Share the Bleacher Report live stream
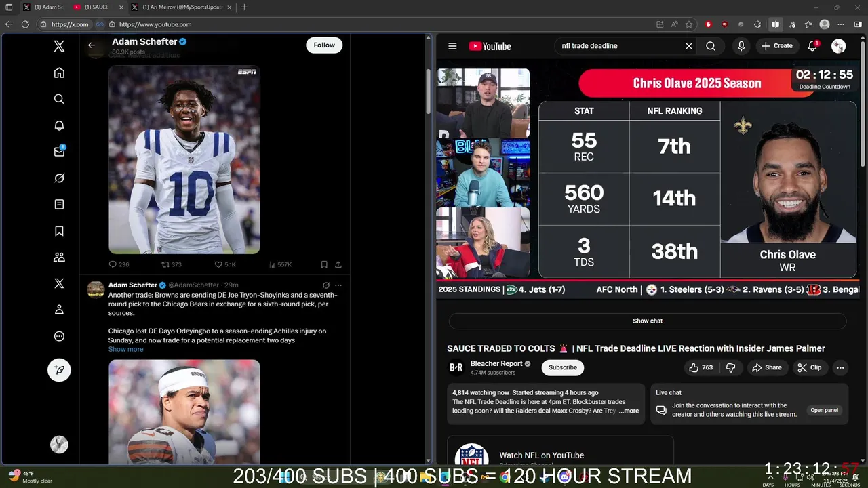868x488 pixels. click(x=766, y=367)
